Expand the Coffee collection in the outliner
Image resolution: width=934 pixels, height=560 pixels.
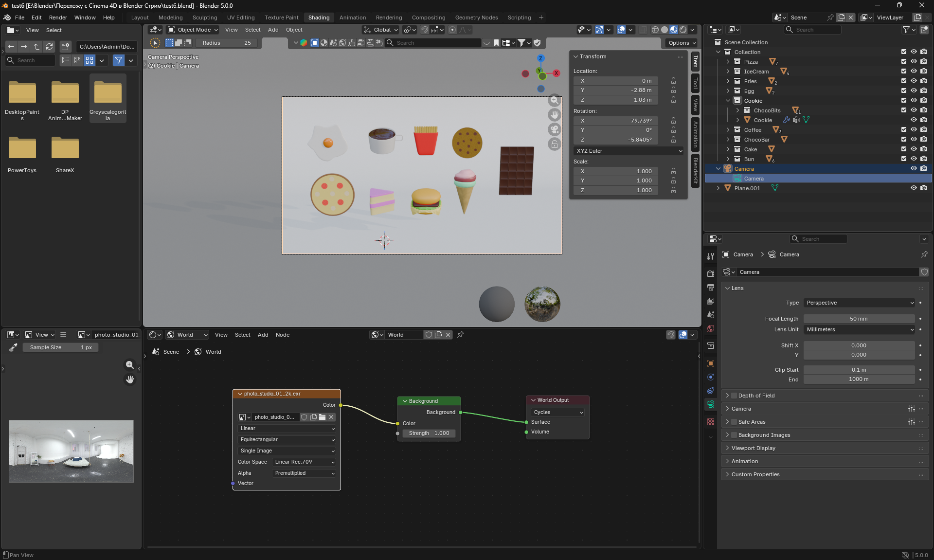coord(728,130)
